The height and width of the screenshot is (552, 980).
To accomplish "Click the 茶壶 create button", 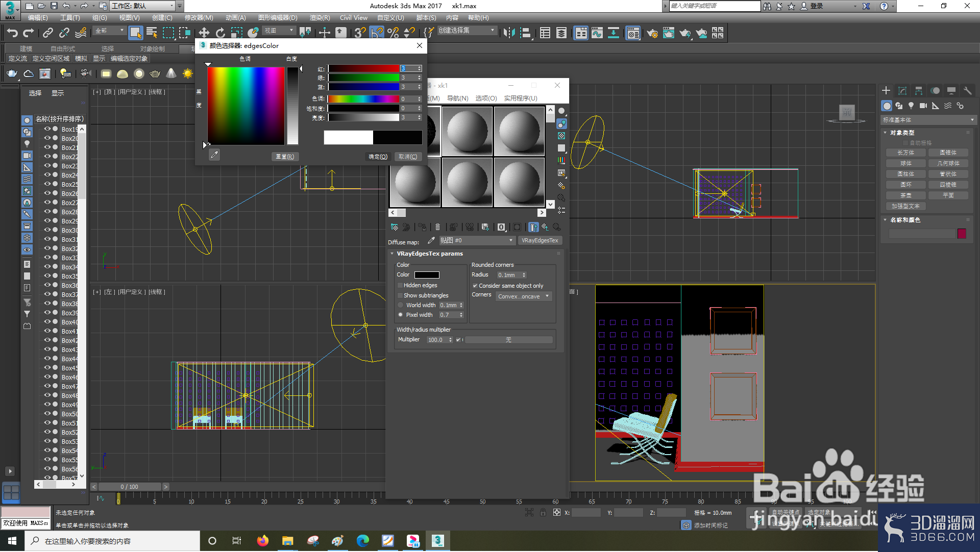I will click(906, 195).
